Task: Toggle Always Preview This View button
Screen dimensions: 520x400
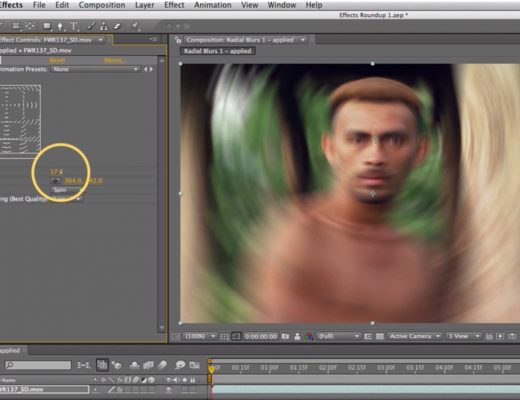Action: point(175,336)
